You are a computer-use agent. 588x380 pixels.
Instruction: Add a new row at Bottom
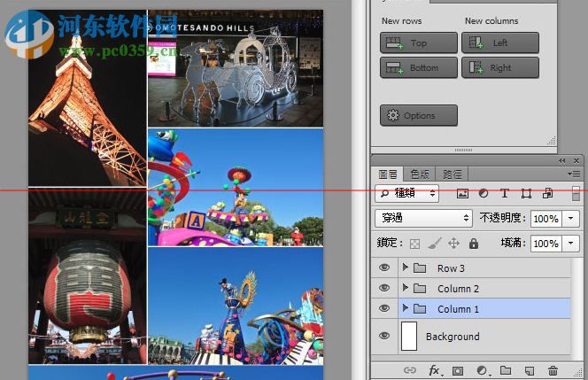(x=419, y=67)
